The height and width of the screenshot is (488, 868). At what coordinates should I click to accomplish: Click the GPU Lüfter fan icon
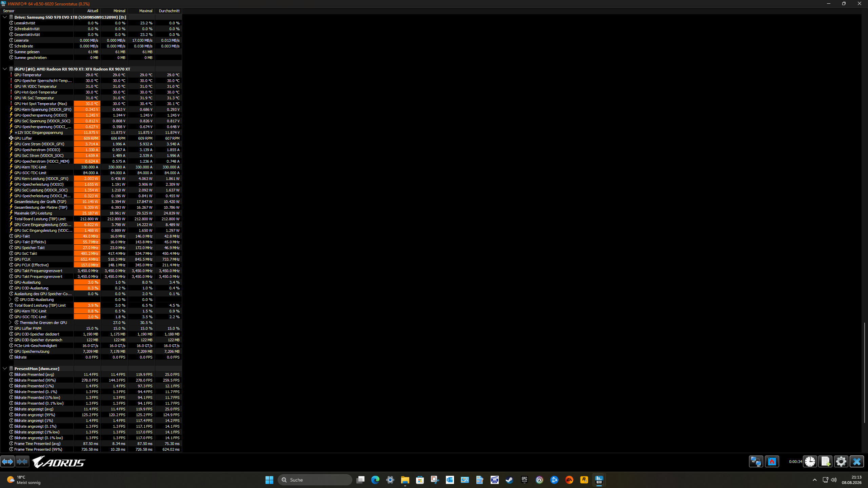11,138
